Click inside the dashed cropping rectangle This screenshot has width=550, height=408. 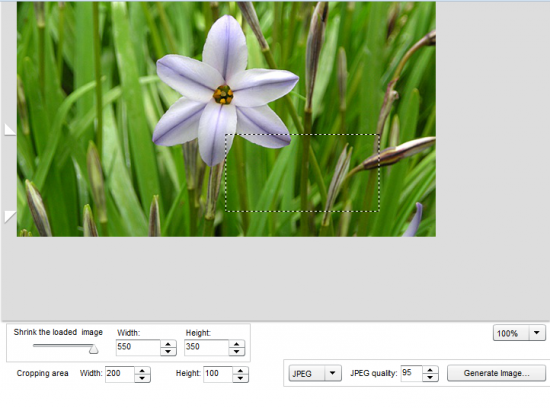tap(302, 173)
